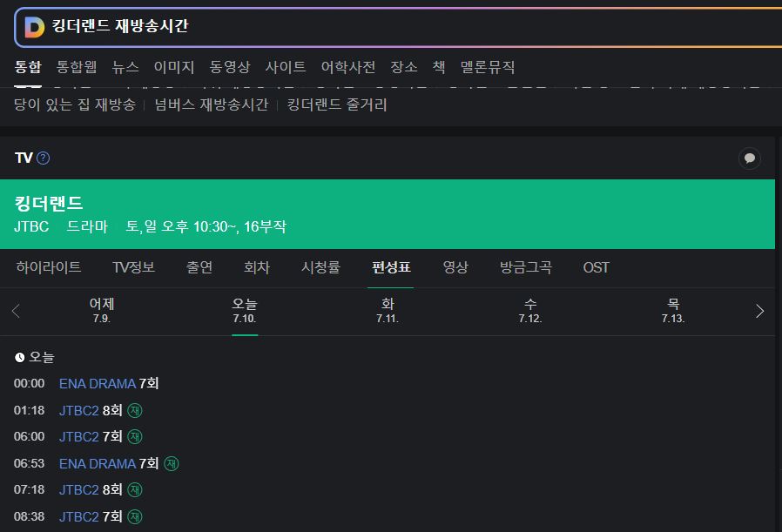Switch to the 통합웹 tab

(x=77, y=67)
